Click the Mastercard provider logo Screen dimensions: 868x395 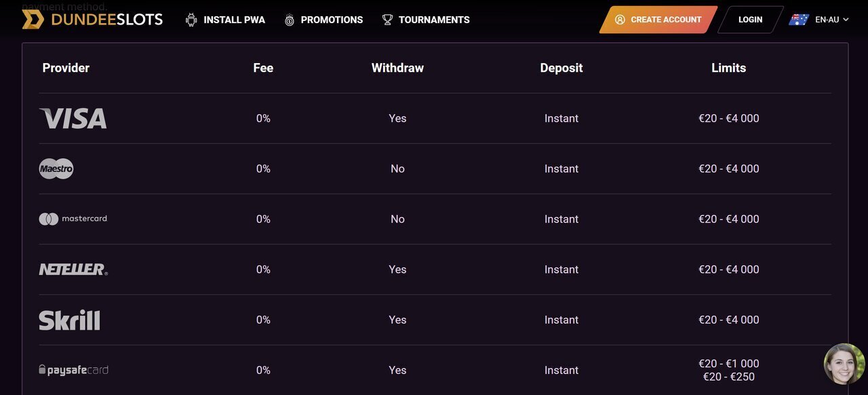pos(73,219)
